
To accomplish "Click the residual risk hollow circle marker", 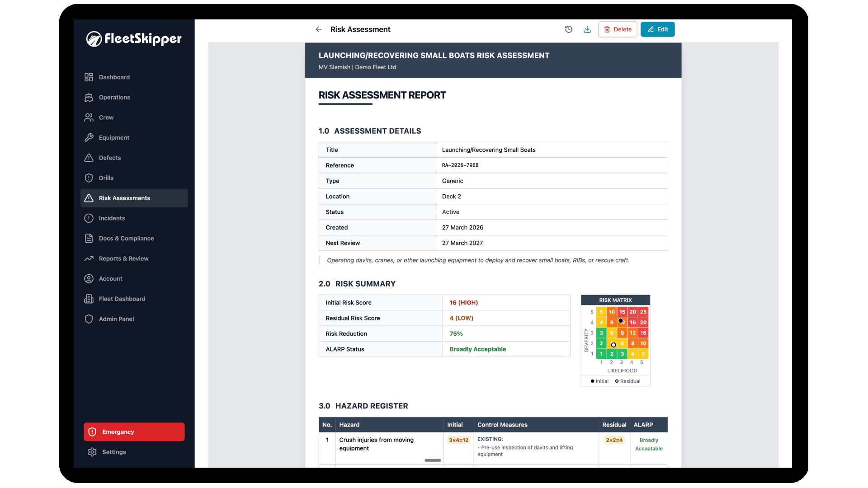I will 613,345.
